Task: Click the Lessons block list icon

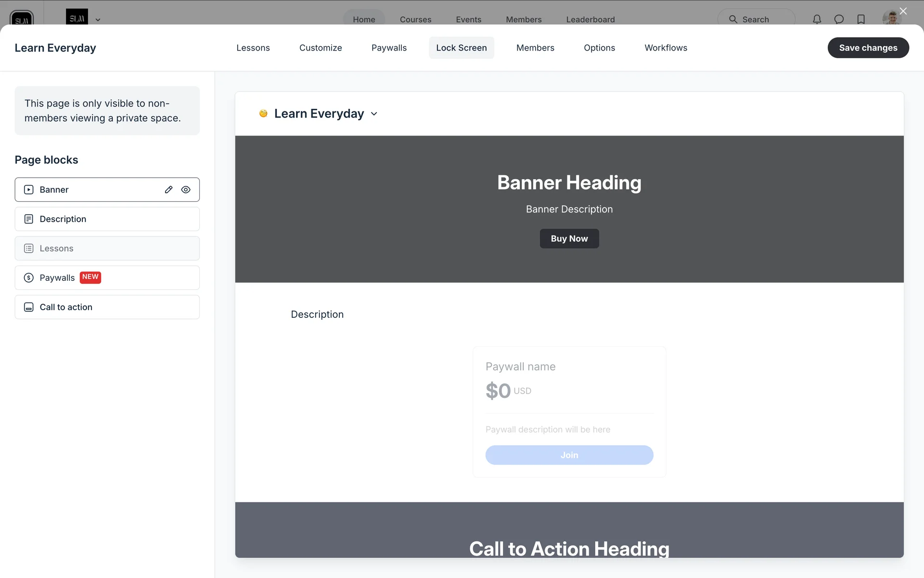Action: [29, 249]
